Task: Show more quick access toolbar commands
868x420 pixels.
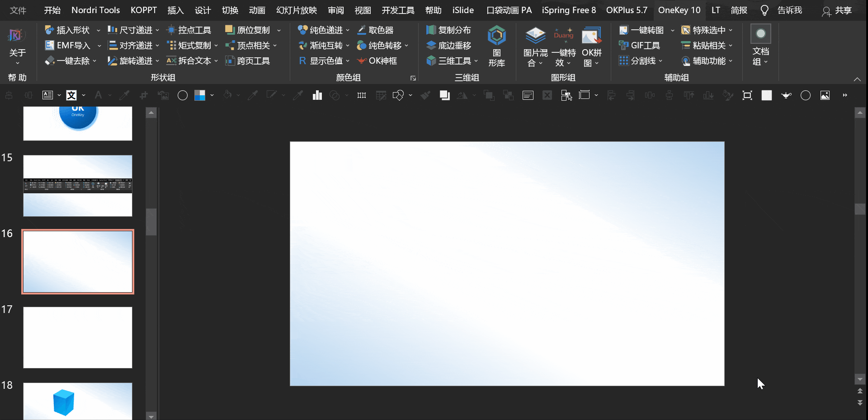Action: click(x=845, y=95)
